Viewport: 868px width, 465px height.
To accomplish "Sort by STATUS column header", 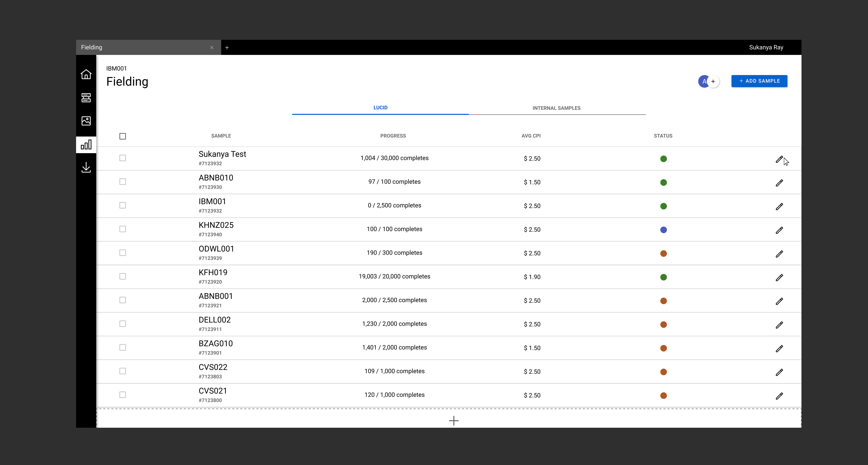I will pyautogui.click(x=663, y=136).
